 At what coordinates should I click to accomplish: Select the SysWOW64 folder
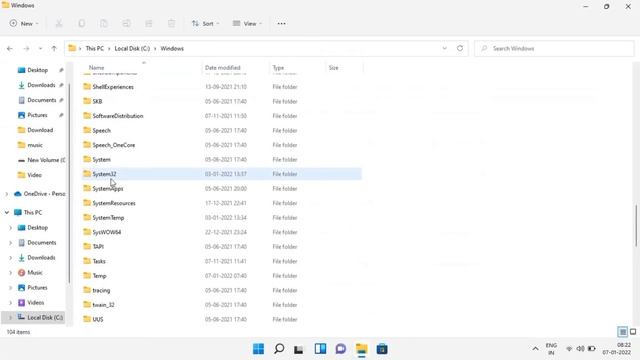107,232
